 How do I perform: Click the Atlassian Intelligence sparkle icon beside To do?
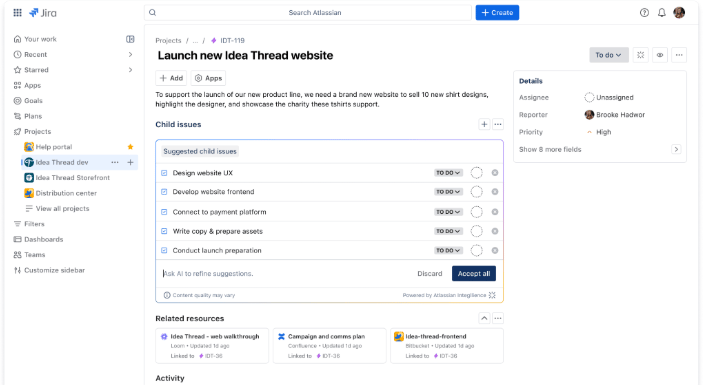[641, 55]
